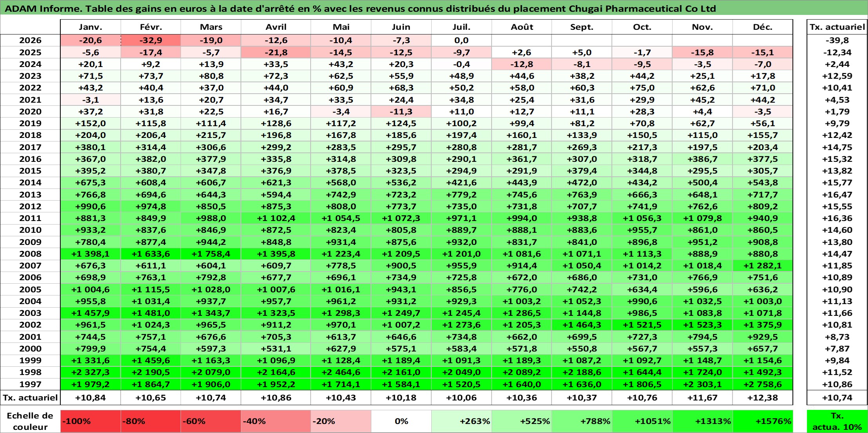
Task: Click the +10,06 Tx. actuariel cell under Juil.
Action: pyautogui.click(x=461, y=398)
